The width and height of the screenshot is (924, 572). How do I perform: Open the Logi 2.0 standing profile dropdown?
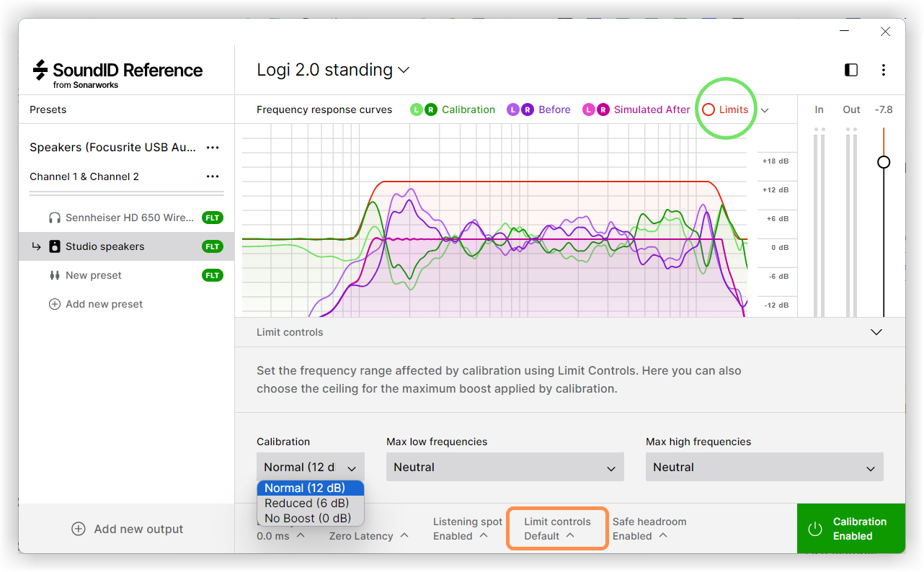pos(333,70)
